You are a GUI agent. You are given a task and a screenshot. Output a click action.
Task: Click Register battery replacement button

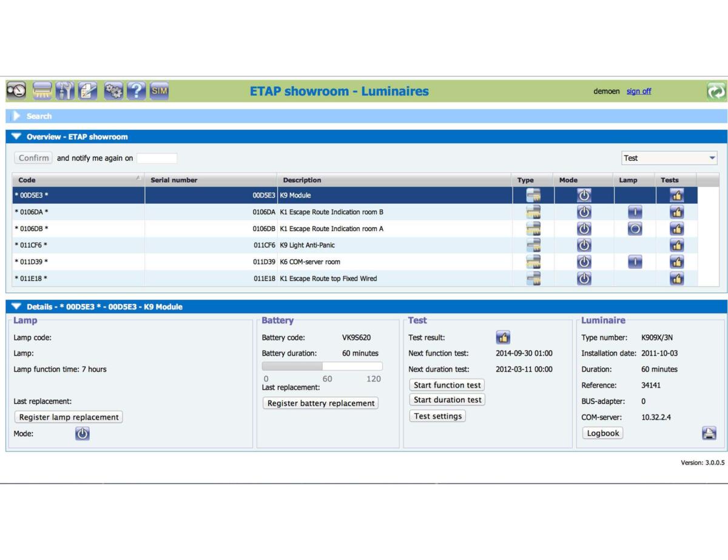[x=321, y=403]
